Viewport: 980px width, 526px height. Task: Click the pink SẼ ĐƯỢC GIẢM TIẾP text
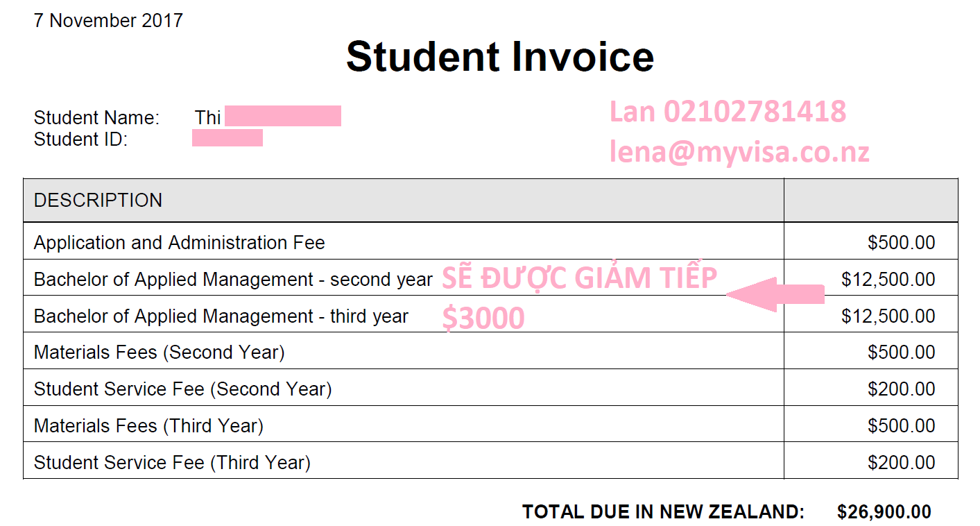[579, 278]
